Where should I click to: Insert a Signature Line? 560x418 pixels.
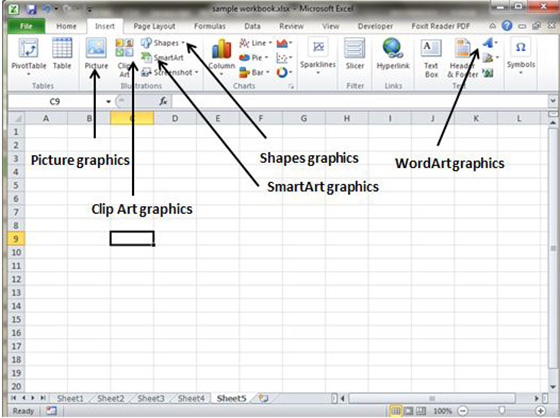pos(490,58)
